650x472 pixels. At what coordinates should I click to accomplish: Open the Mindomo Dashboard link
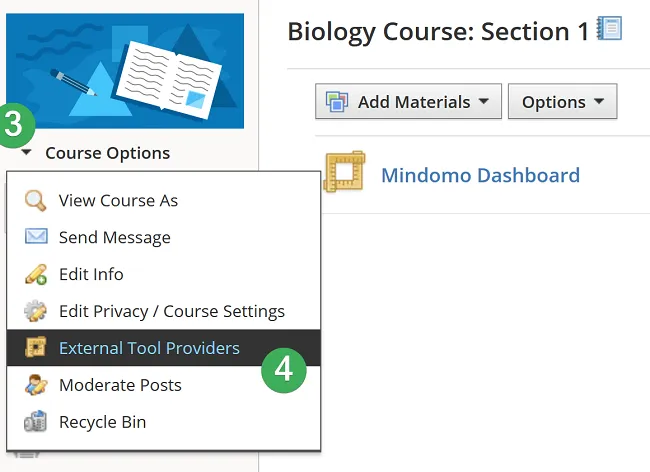click(x=480, y=176)
